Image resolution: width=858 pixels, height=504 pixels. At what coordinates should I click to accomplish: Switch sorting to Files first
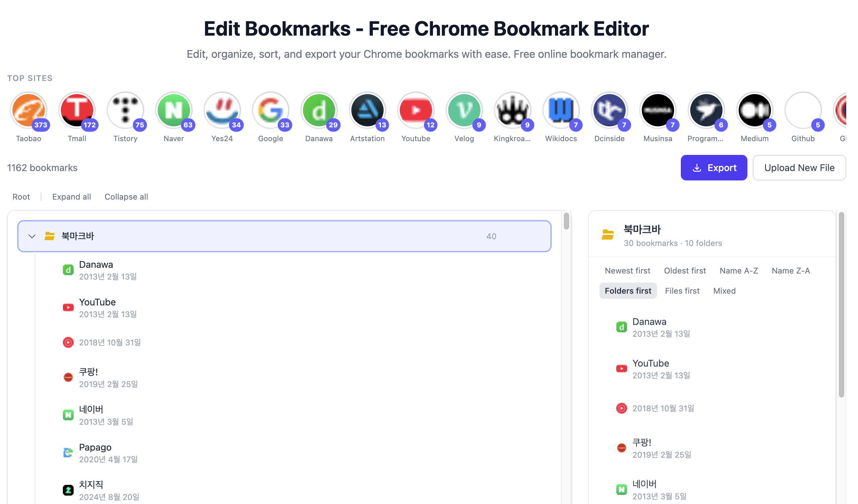coord(682,291)
